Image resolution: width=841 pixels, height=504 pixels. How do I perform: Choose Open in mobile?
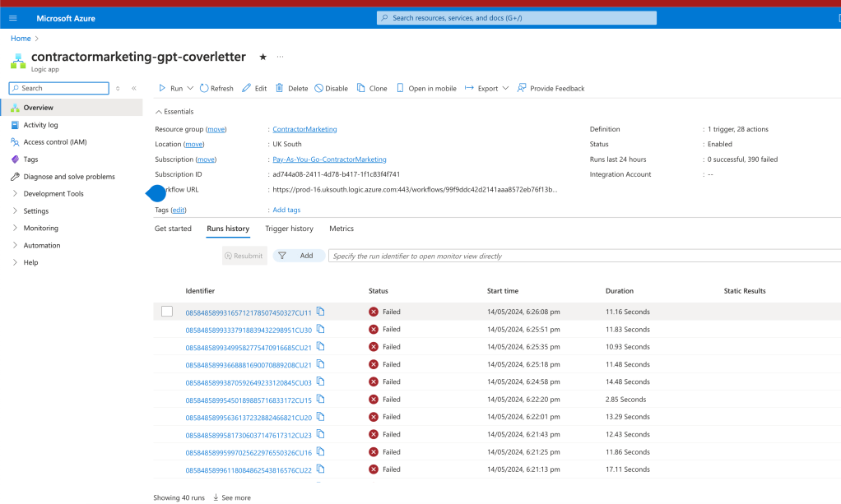426,89
